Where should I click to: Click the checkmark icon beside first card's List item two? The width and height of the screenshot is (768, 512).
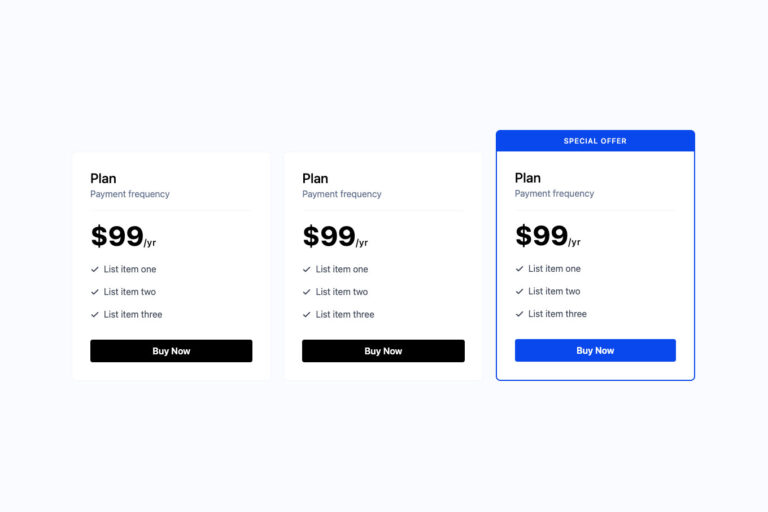[x=95, y=292]
